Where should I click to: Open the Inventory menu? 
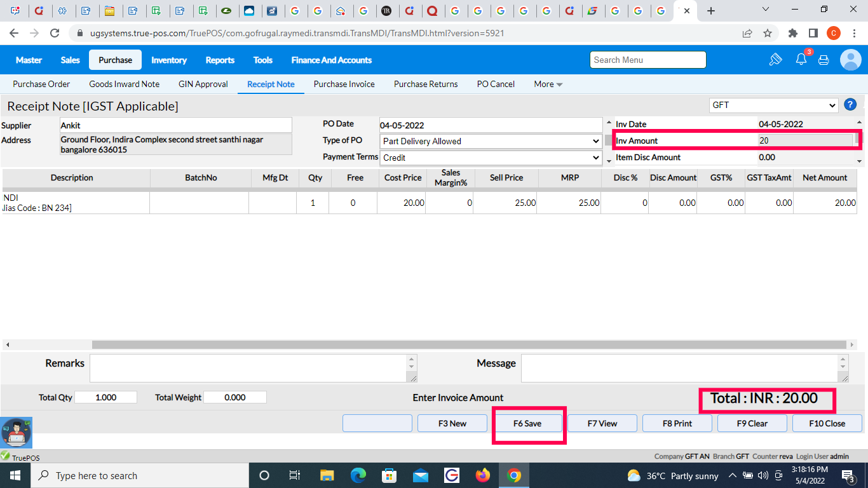(169, 60)
